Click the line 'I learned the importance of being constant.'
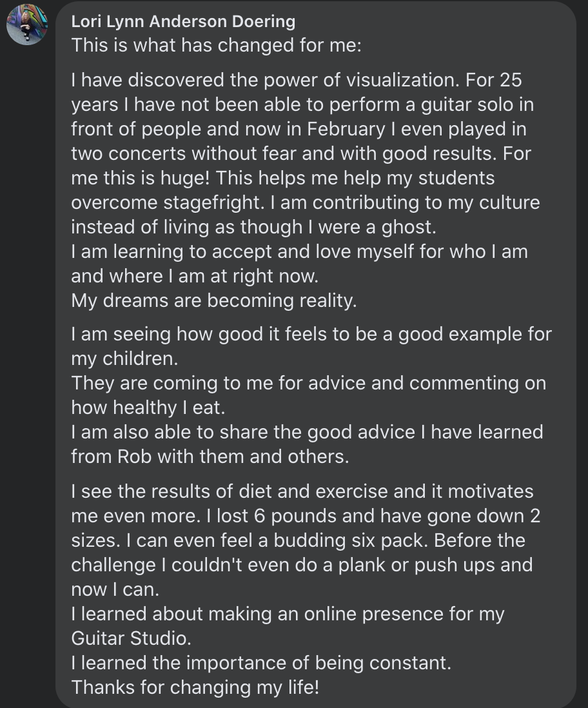This screenshot has width=588, height=708. tap(261, 663)
